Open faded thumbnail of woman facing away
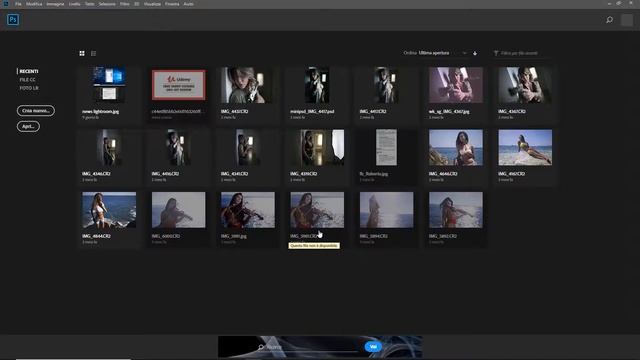The image size is (640, 360). (x=386, y=210)
